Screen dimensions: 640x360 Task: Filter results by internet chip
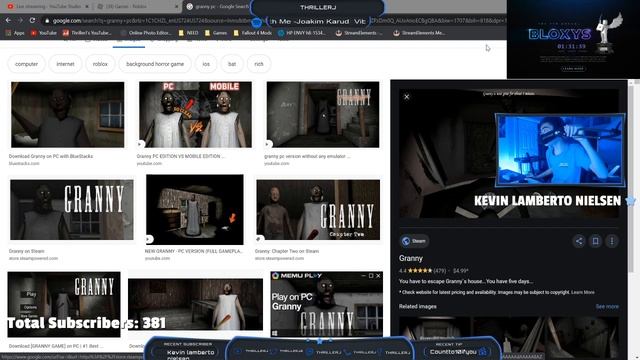pyautogui.click(x=65, y=64)
